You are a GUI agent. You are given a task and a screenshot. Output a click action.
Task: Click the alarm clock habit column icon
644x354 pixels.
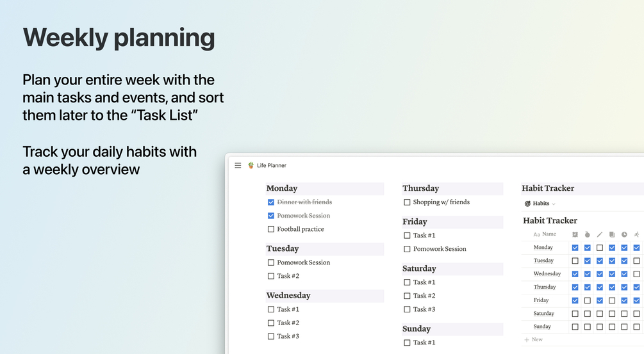pos(575,235)
